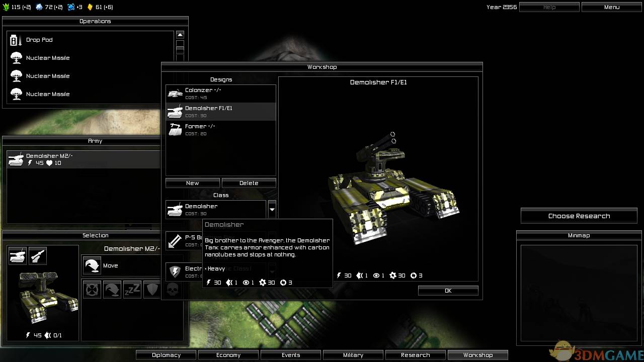This screenshot has width=644, height=362.
Task: Click the green food resource icon
Action: tap(6, 7)
